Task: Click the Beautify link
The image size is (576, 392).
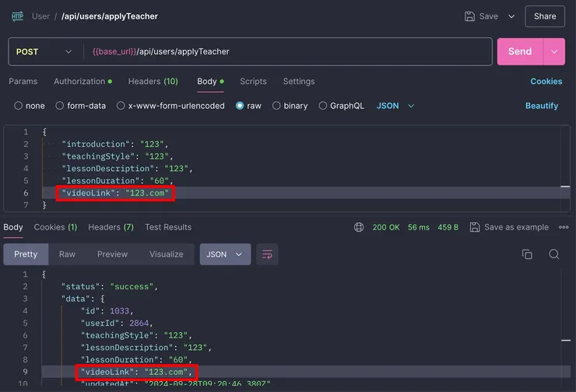Action: point(542,106)
